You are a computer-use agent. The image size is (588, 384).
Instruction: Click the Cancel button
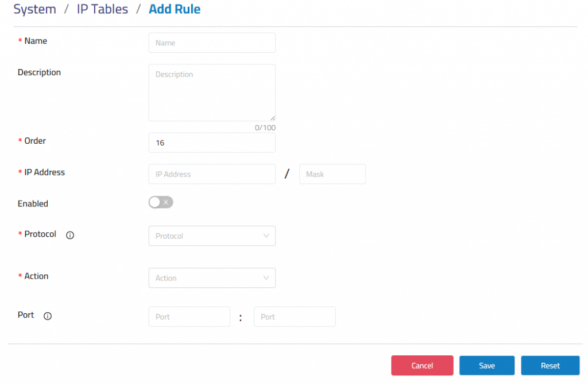tap(422, 366)
